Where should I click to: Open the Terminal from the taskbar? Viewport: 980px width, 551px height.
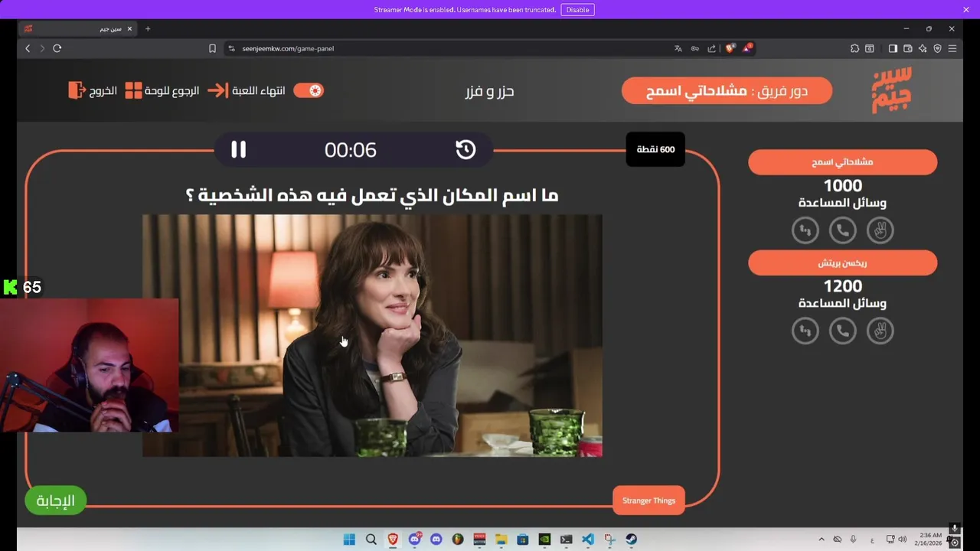(566, 540)
